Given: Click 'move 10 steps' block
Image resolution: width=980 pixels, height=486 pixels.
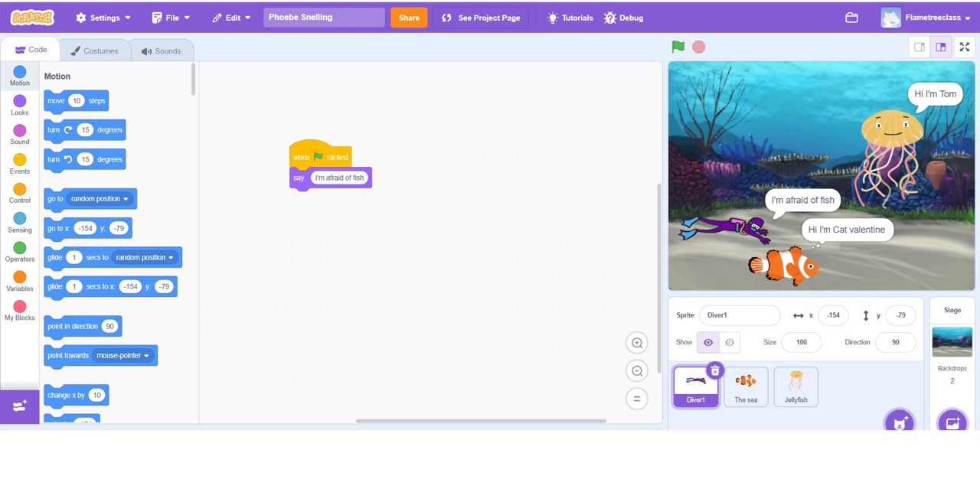Looking at the screenshot, I should click(x=76, y=101).
